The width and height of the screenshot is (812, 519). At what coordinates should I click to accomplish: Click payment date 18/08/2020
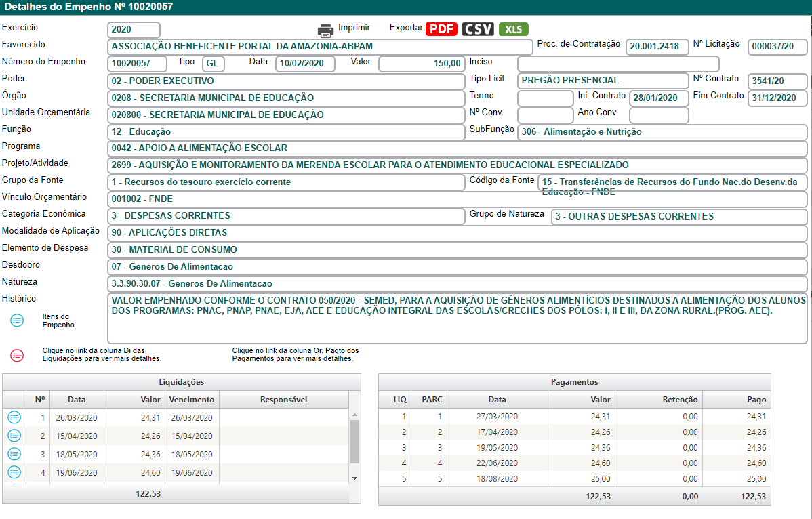point(497,478)
